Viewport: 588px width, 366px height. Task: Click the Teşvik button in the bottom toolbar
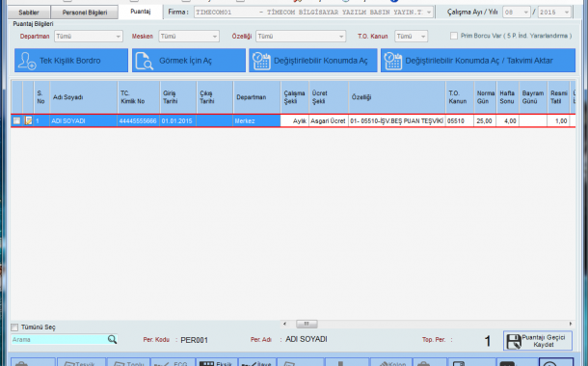tap(81, 362)
